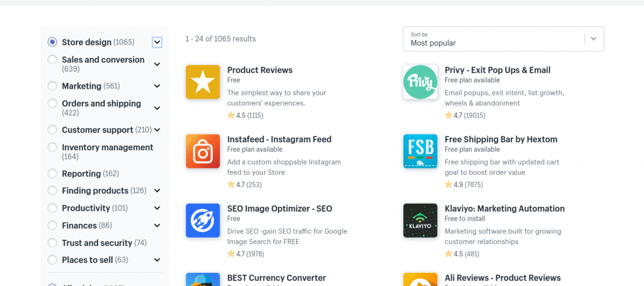Open the SEO Image Optimizer rocket icon
The height and width of the screenshot is (286, 644).
point(203,221)
